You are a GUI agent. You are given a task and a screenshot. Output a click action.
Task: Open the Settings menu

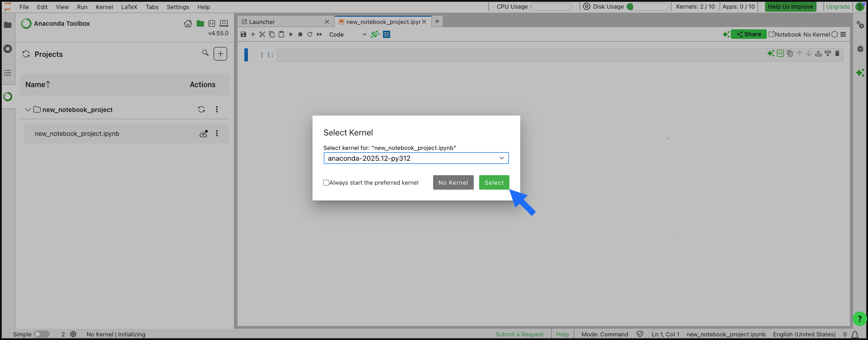[x=178, y=7]
